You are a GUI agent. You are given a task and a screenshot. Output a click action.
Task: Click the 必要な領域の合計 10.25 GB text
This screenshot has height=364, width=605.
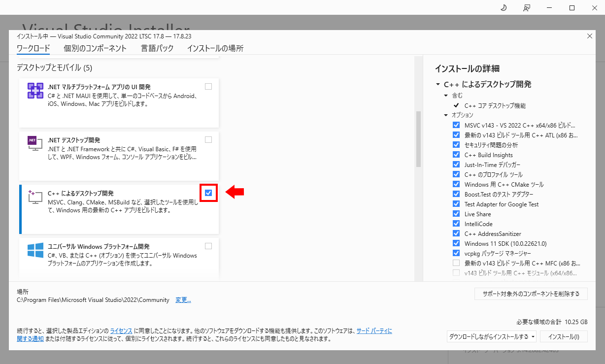pos(552,322)
